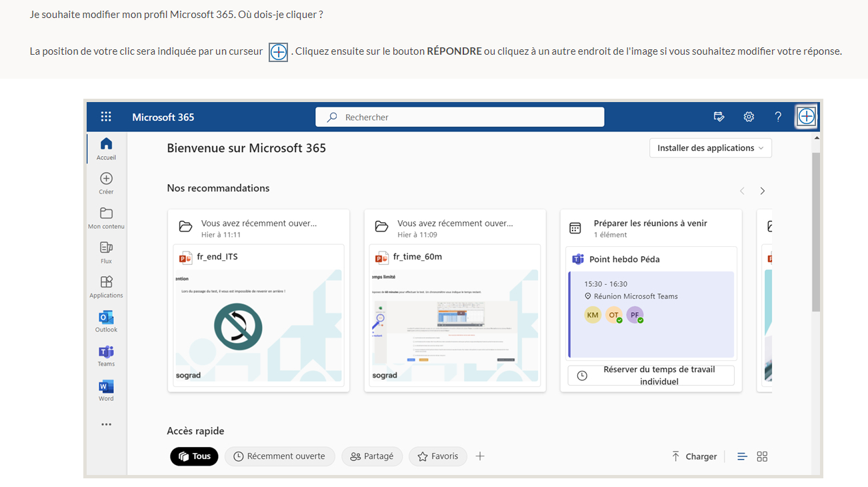
Task: Open Mon contenu folder icon
Action: tap(106, 213)
